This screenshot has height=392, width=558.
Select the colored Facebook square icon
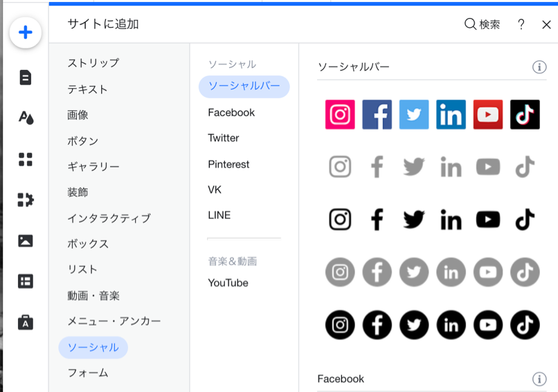pos(377,115)
